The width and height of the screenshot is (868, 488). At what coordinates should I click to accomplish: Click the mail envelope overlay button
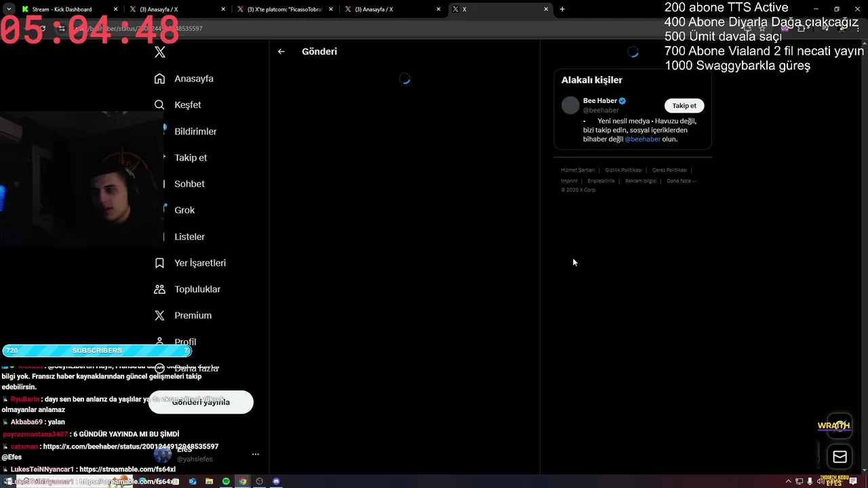coord(840,457)
